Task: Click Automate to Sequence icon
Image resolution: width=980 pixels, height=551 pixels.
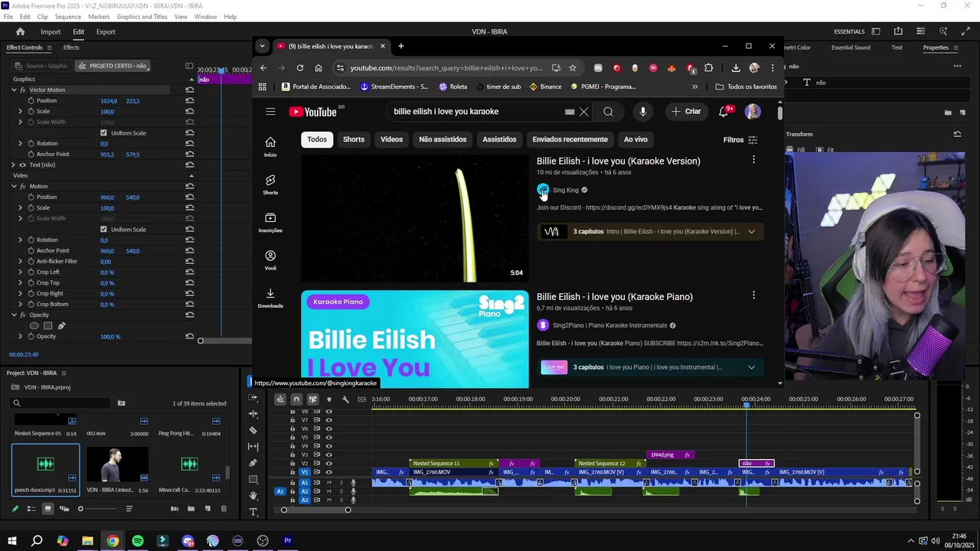Action: click(175, 509)
